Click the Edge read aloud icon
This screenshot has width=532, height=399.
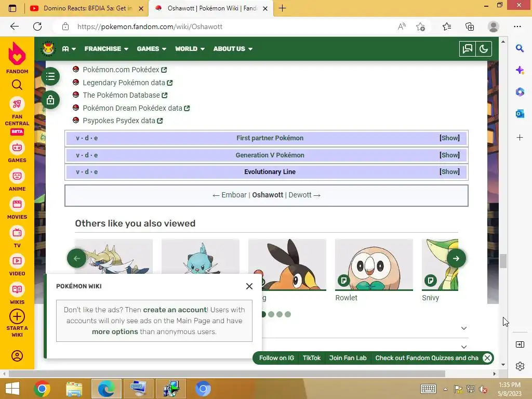tap(402, 26)
